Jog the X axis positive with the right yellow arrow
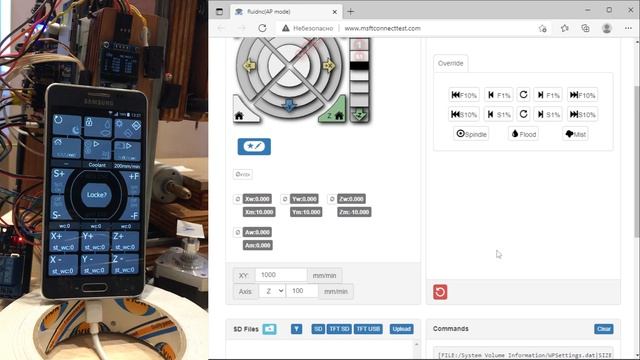 click(329, 65)
